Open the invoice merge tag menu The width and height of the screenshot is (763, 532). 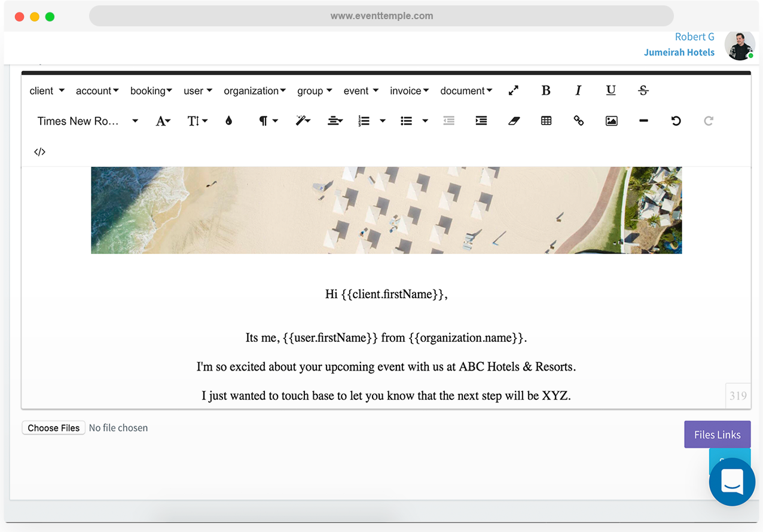[x=410, y=91]
